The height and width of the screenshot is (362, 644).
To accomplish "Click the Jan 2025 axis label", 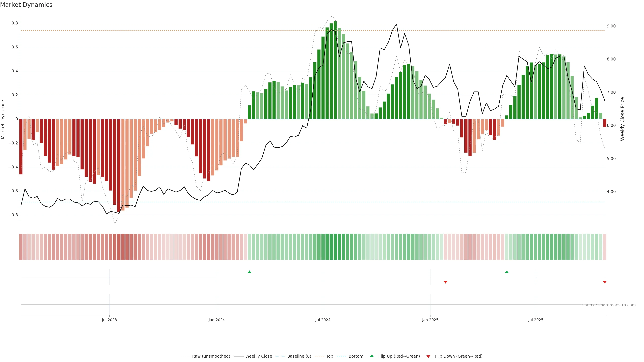I will (430, 320).
